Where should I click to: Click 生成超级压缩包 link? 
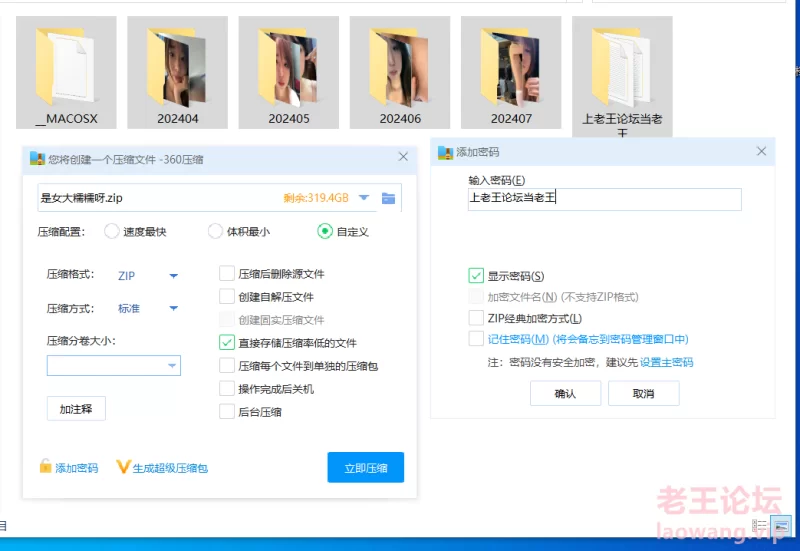tap(170, 468)
